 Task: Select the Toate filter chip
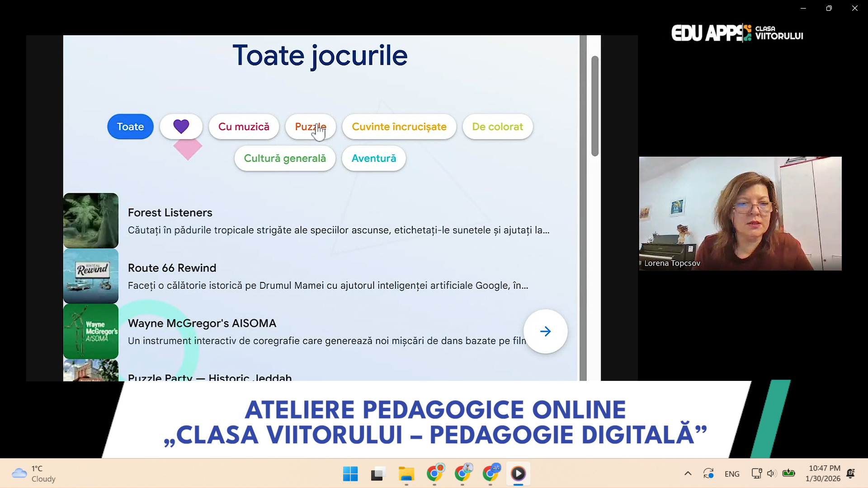click(130, 127)
